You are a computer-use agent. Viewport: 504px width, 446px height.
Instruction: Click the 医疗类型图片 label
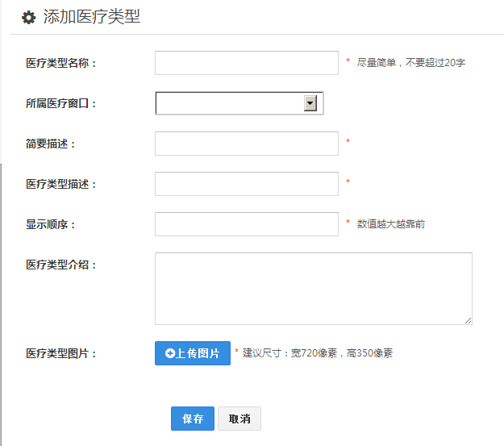coord(61,353)
